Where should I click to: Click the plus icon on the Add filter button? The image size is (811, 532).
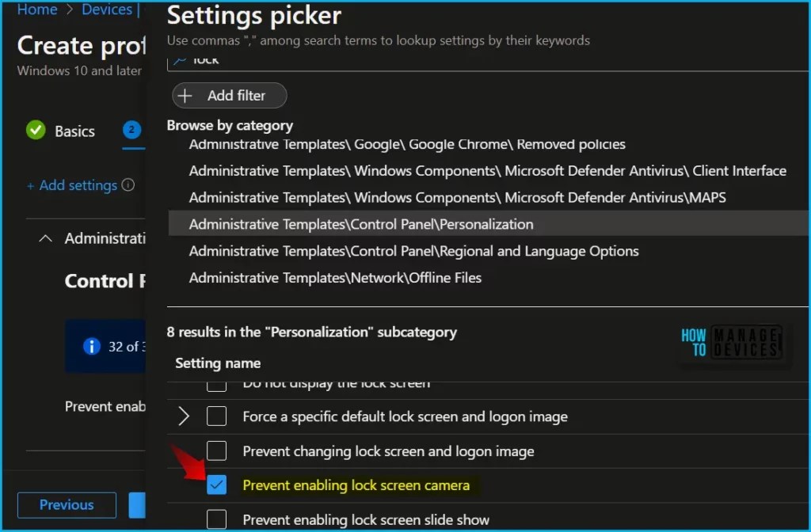(x=185, y=95)
